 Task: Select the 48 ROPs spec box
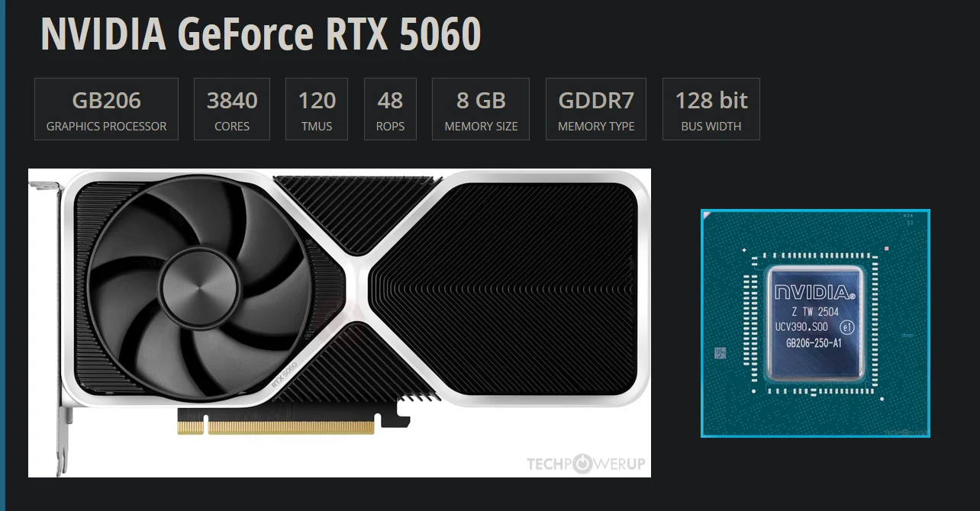pyautogui.click(x=390, y=109)
